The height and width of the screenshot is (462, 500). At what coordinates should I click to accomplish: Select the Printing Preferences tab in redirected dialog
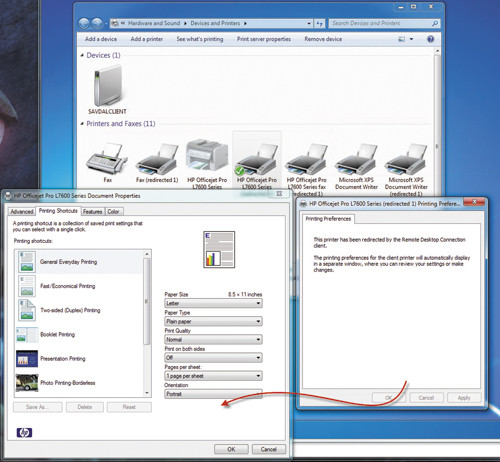tap(328, 219)
